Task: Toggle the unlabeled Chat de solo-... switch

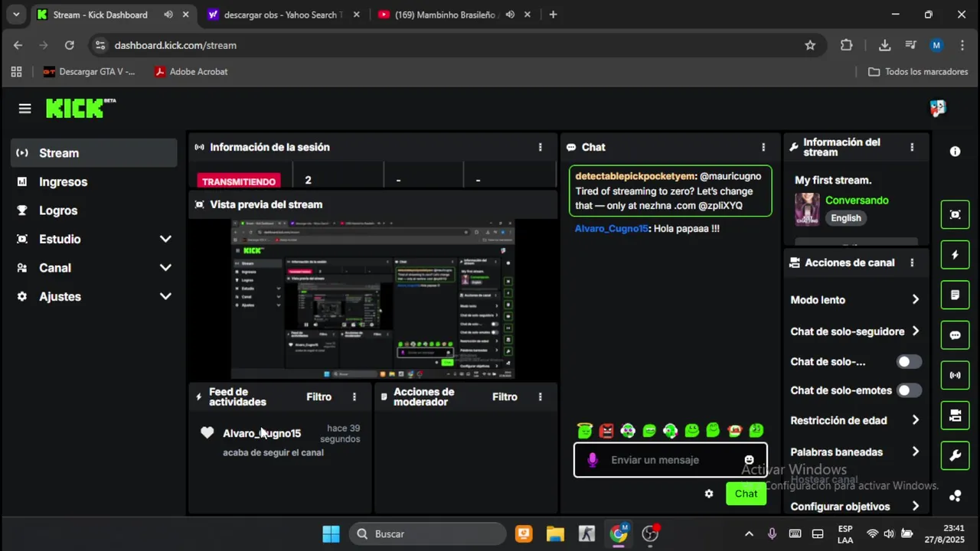Action: point(909,362)
